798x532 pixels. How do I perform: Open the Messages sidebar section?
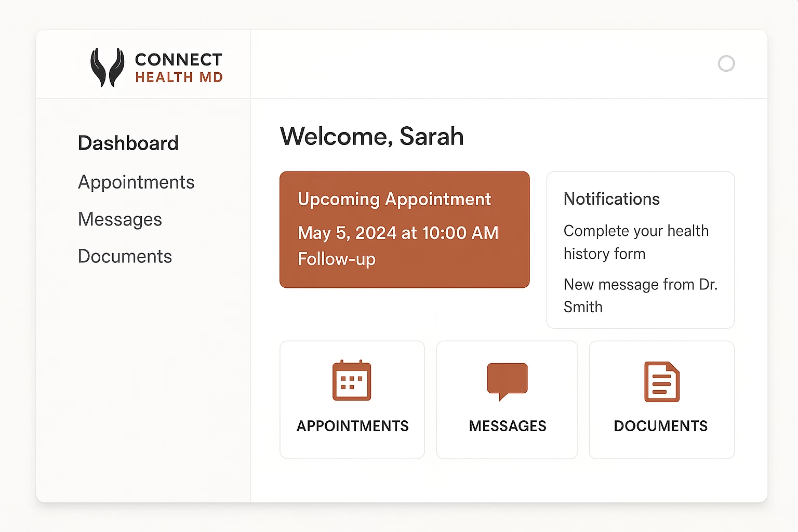pos(119,219)
